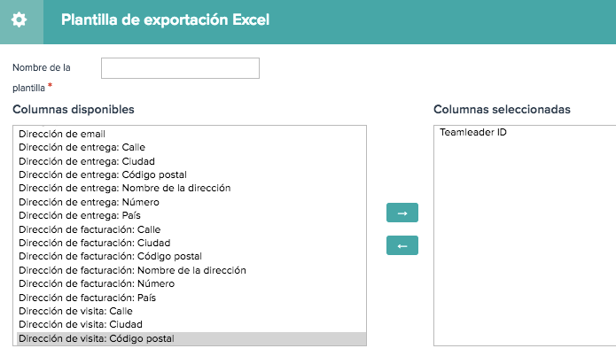Pick Dirección de entrega: Ciudad from list
The image size is (616, 364).
point(191,161)
